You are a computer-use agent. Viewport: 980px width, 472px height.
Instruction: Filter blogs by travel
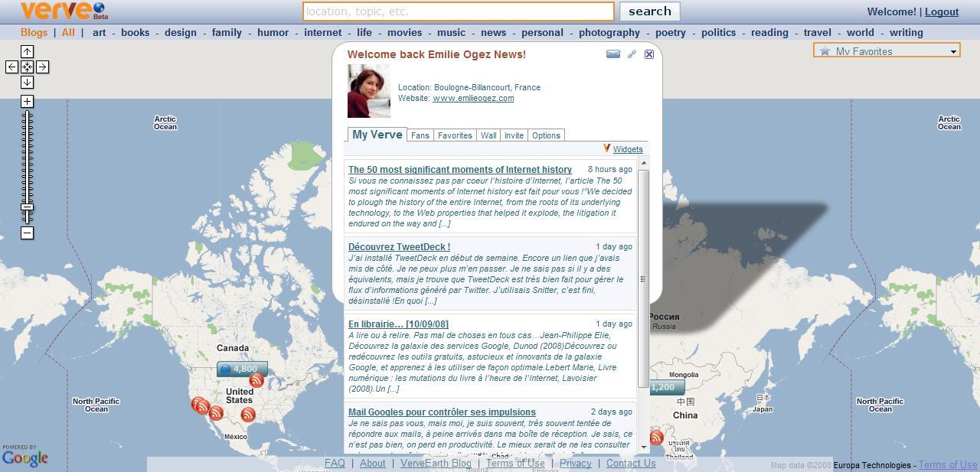817,32
